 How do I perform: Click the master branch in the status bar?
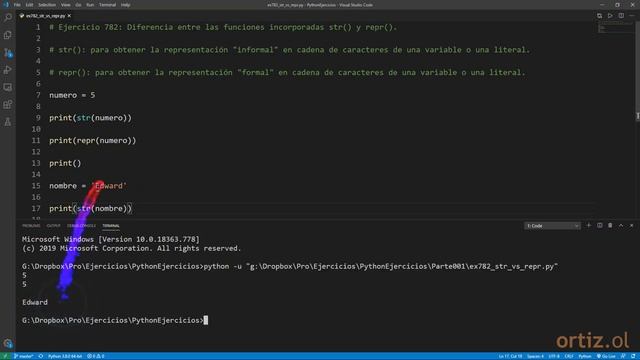24,356
